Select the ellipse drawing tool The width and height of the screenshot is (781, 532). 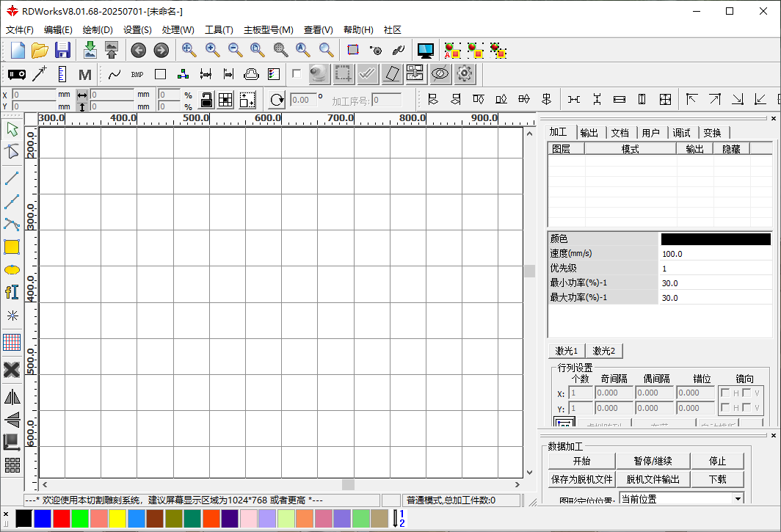pyautogui.click(x=12, y=269)
